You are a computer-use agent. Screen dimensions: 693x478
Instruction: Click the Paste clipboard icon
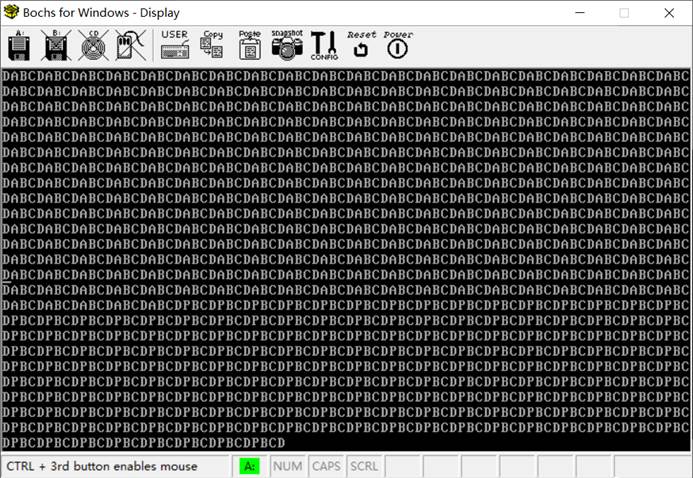[x=250, y=45]
